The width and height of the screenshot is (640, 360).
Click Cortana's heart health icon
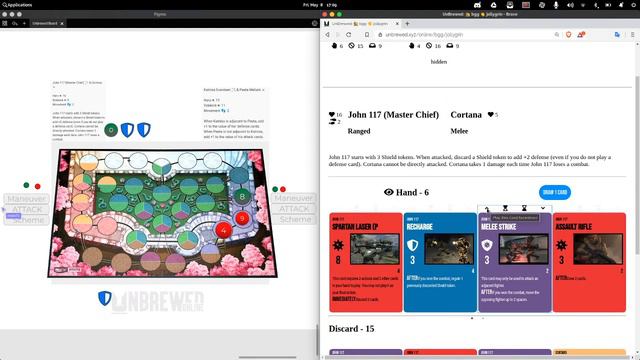click(490, 115)
